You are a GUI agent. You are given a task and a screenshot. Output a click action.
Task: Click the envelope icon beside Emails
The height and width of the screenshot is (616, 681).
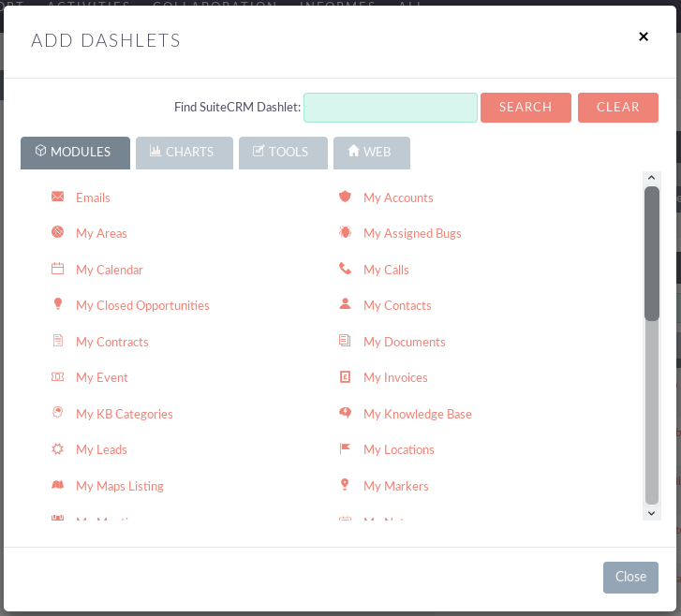point(58,198)
